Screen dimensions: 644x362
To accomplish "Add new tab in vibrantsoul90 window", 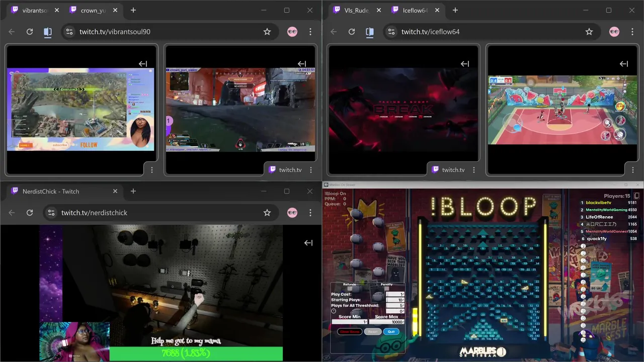I will [133, 10].
